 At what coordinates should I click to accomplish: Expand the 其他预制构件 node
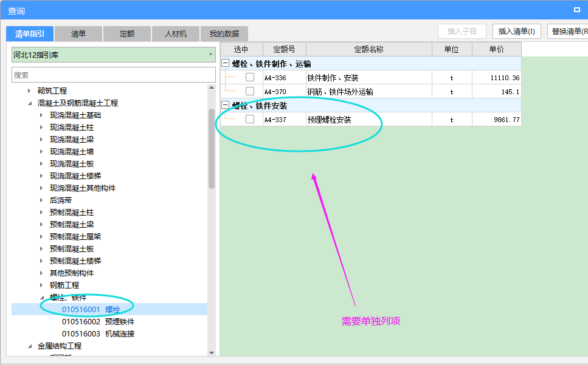point(41,273)
